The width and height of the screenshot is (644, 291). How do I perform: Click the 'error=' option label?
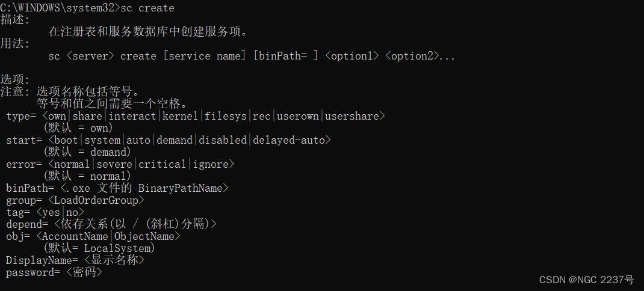point(24,165)
